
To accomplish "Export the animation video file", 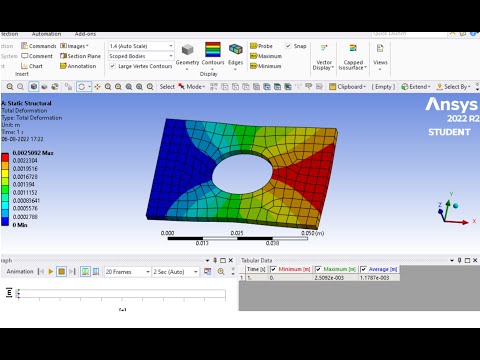I will (207, 272).
